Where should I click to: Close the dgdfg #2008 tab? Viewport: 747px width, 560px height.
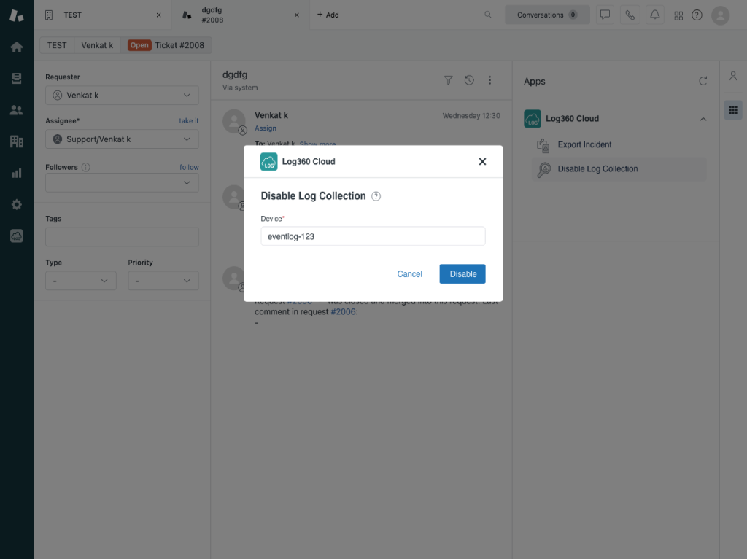tap(296, 15)
